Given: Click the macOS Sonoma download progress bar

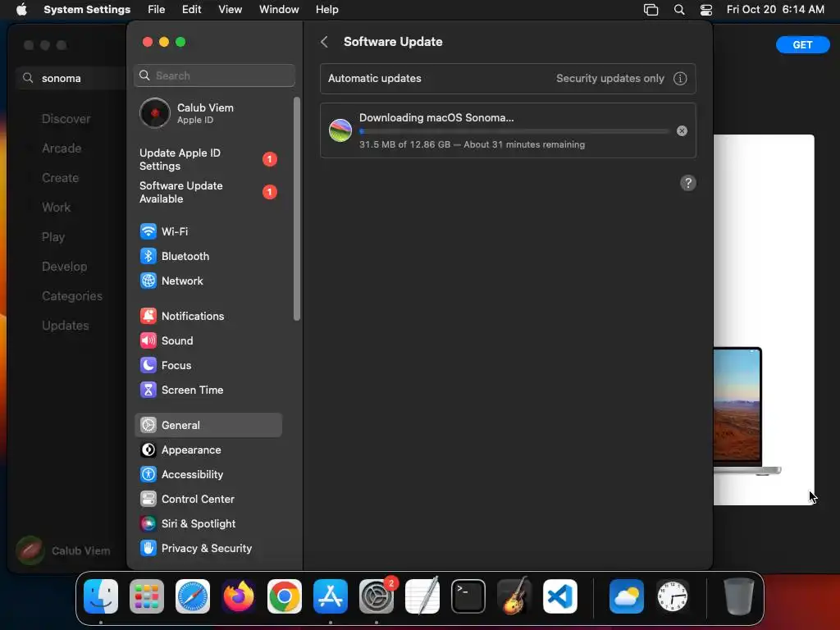Looking at the screenshot, I should [x=514, y=131].
